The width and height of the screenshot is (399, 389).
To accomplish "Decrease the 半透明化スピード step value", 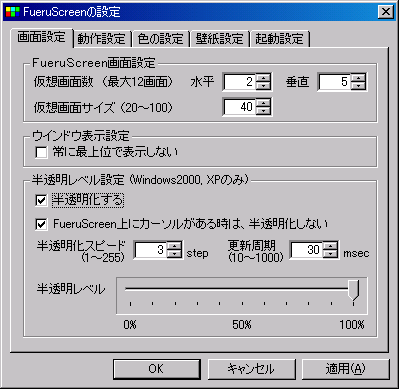I will [x=174, y=254].
